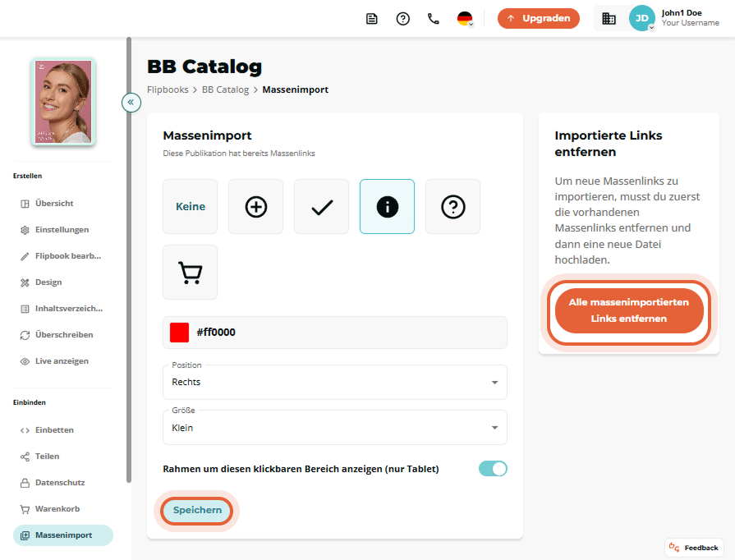The height and width of the screenshot is (560, 735).
Task: Click the phone contact icon
Action: tap(434, 19)
